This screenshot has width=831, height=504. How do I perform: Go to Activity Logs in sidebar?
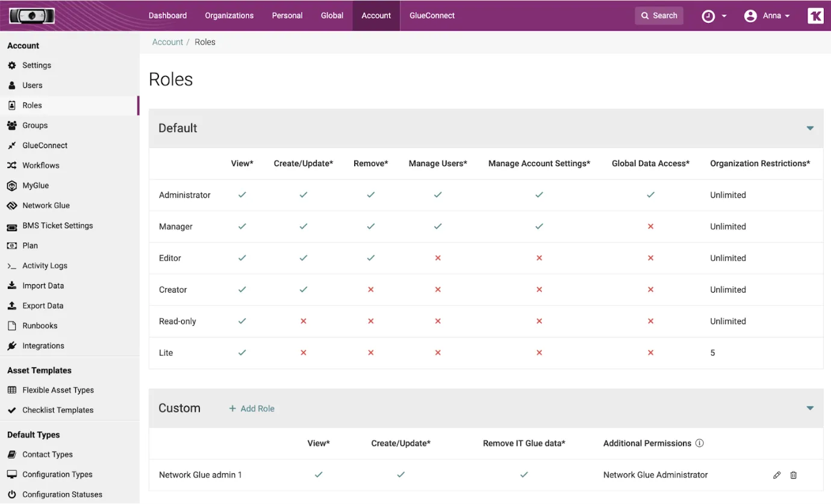(x=45, y=266)
